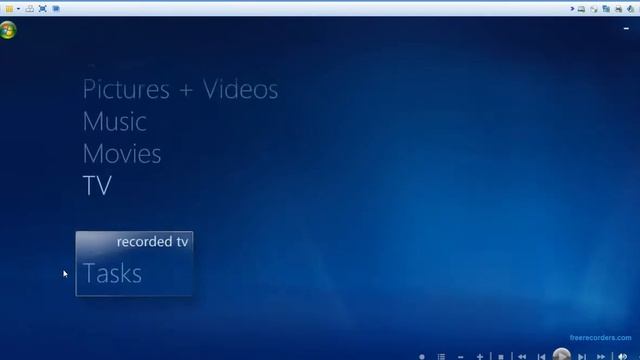
Task: Click the floppy disk device icon
Action: click(x=606, y=9)
